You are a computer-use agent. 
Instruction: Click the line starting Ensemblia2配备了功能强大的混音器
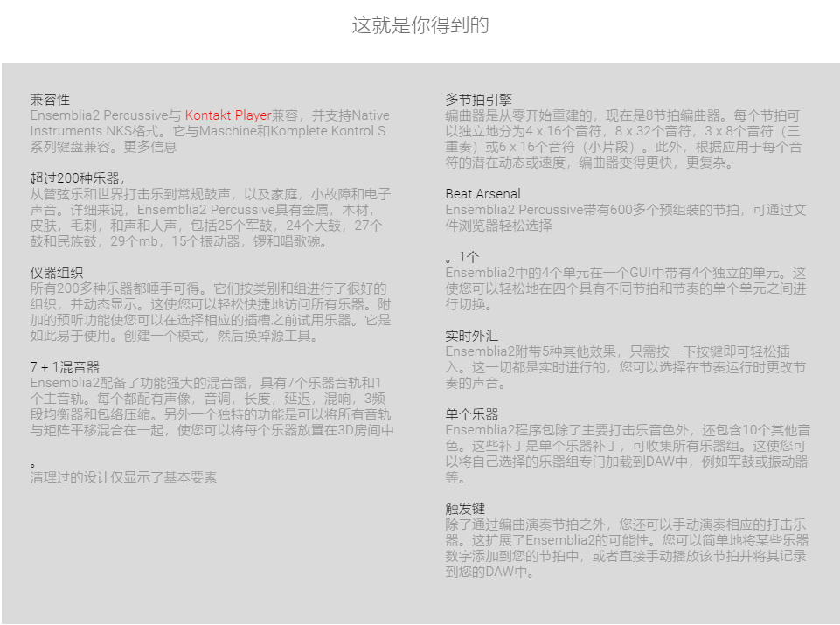205,383
